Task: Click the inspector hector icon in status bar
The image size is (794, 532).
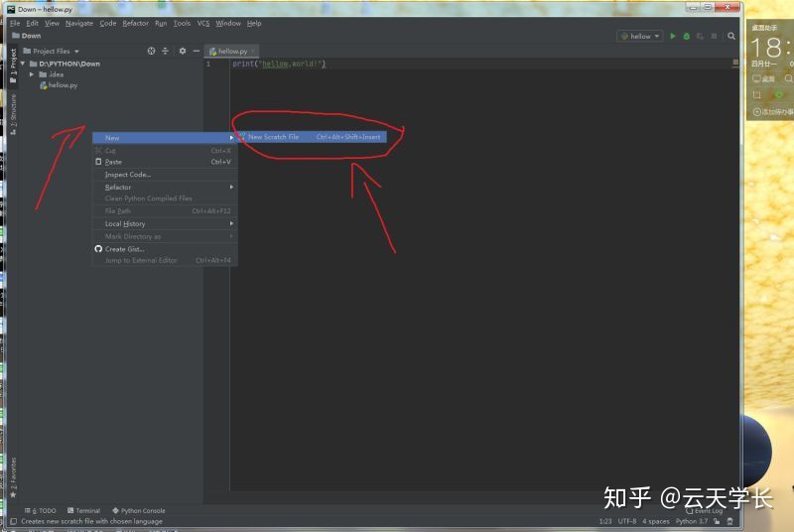Action: pos(729,521)
